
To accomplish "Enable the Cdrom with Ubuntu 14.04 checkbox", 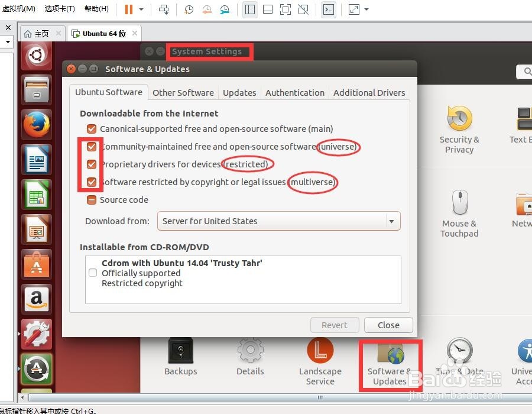I will click(x=93, y=273).
